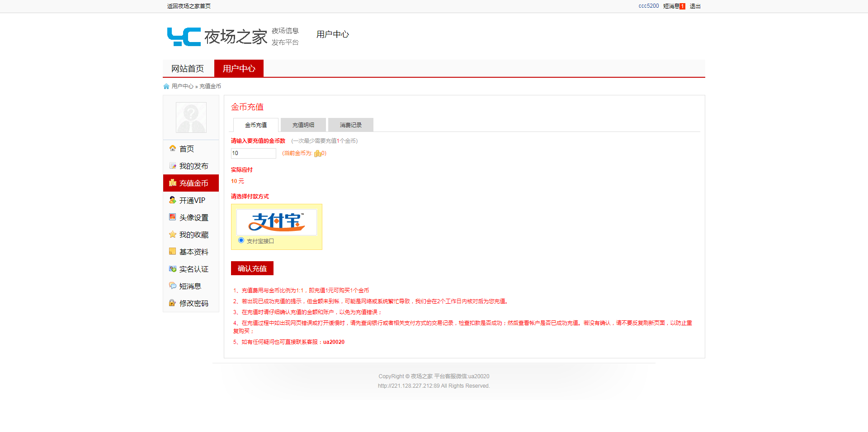Click the 修改密码 lock icon
Image resolution: width=868 pixels, height=432 pixels.
pyautogui.click(x=172, y=303)
